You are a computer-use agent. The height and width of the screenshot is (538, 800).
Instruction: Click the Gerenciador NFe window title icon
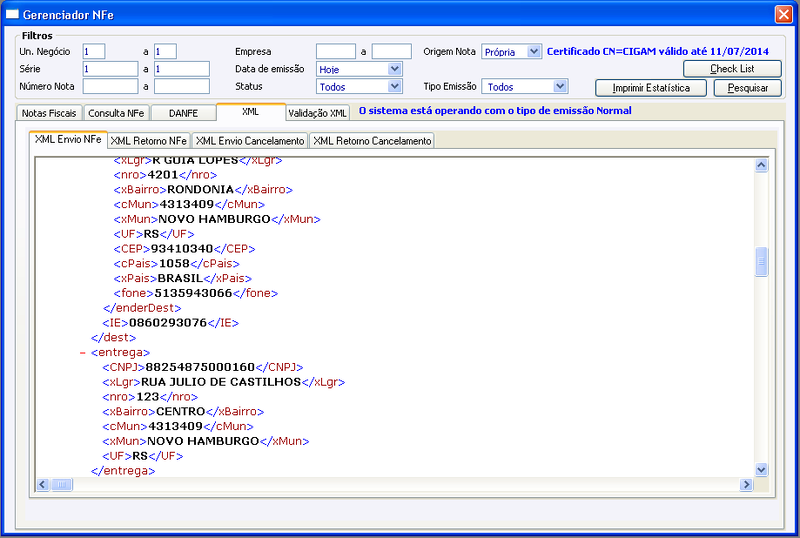[12, 14]
